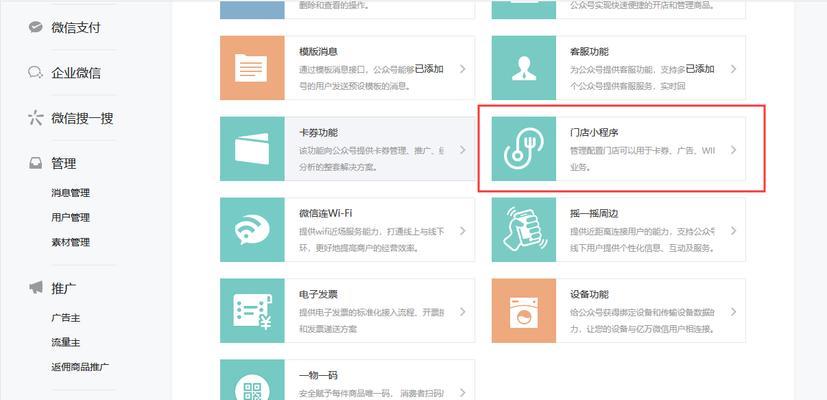Expand the 微信连Wi-Fi card chevron
The height and width of the screenshot is (400, 827).
[x=463, y=231]
